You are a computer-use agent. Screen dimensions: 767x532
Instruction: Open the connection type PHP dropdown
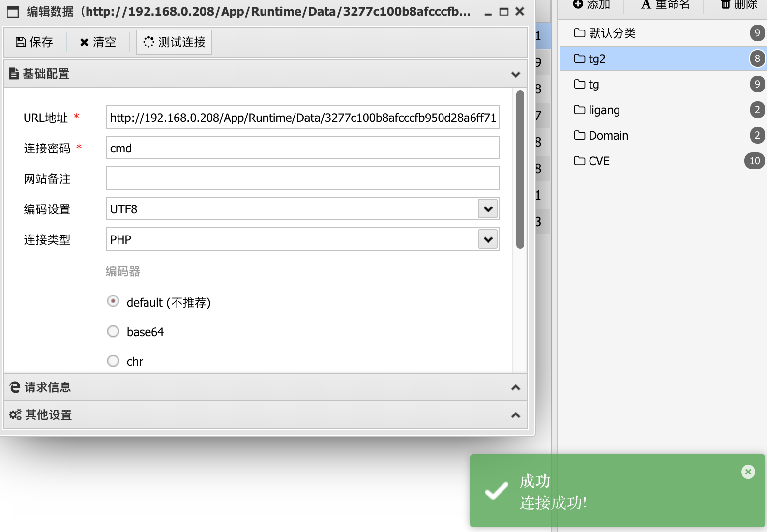(488, 239)
